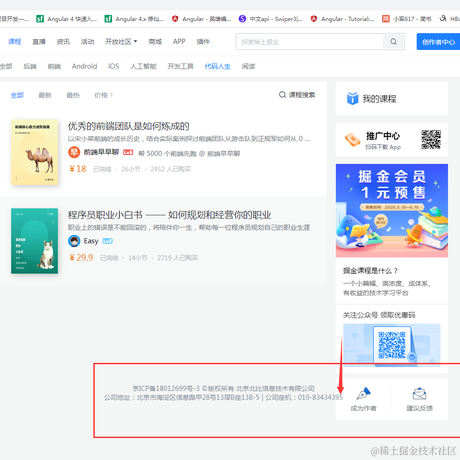460x460 pixels.
Task: Go to 活动 nav item
Action: (87, 42)
